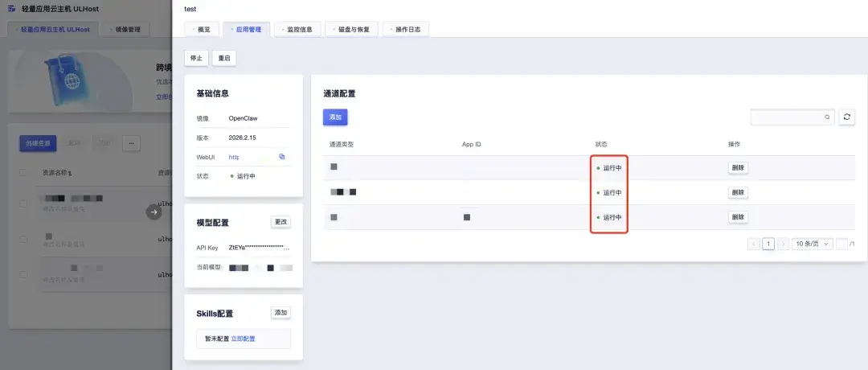Image resolution: width=868 pixels, height=370 pixels.
Task: Click 添加 in the Skills配置 card
Action: [280, 312]
